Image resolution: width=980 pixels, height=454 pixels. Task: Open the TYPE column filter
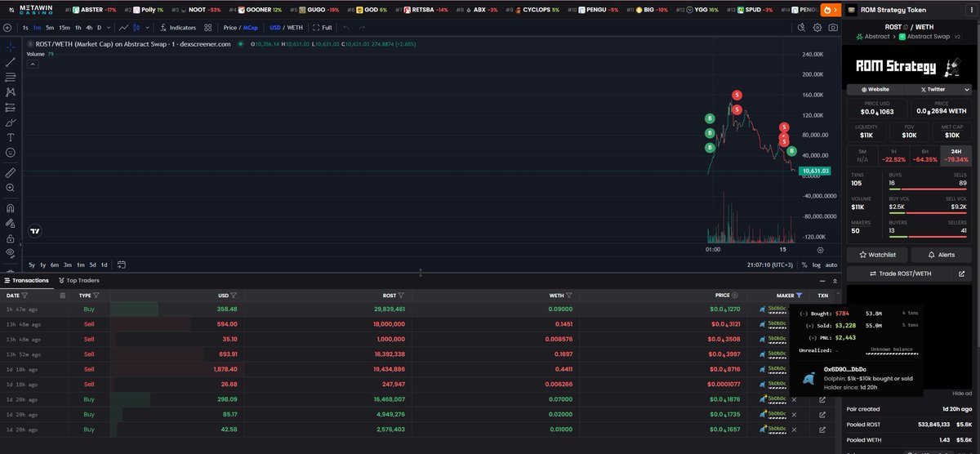(x=96, y=295)
